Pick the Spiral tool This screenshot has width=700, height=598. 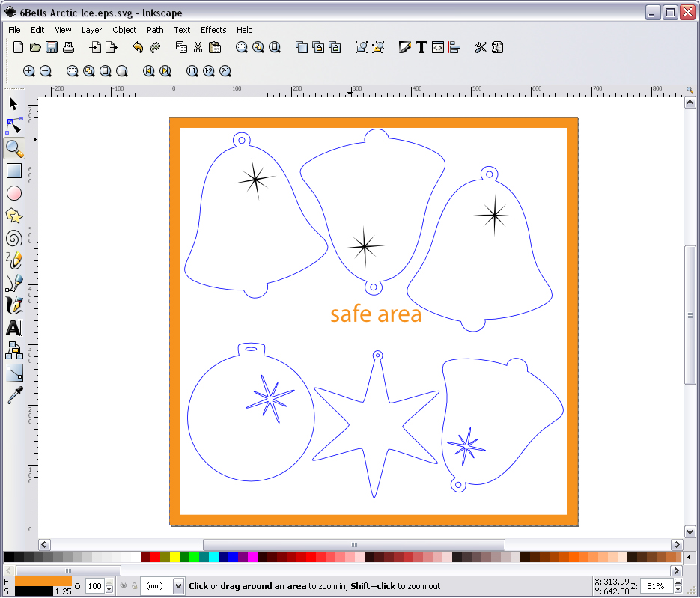pyautogui.click(x=13, y=238)
